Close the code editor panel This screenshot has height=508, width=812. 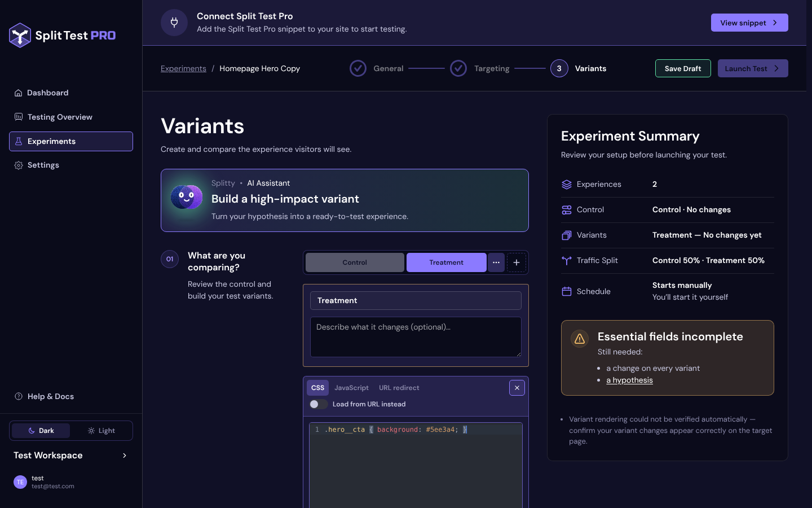pyautogui.click(x=517, y=388)
